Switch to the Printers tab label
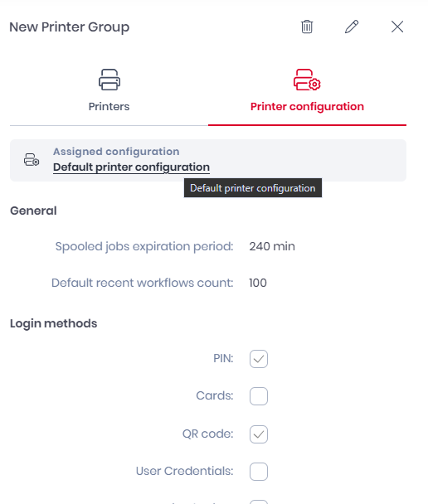428x504 pixels. (x=109, y=106)
